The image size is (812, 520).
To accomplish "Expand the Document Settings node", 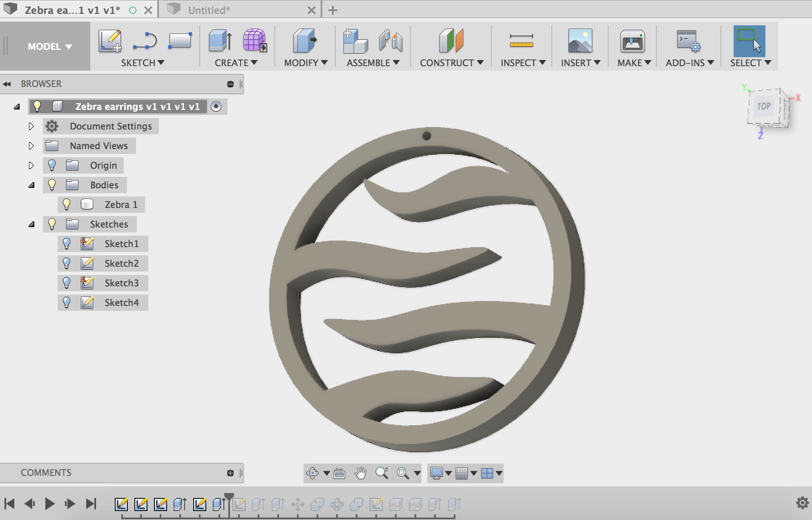I will click(31, 126).
